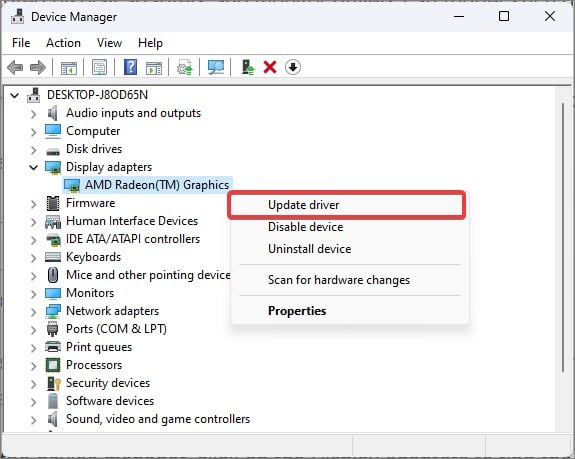Image resolution: width=575 pixels, height=459 pixels.
Task: Select the Security devices label
Action: click(x=108, y=383)
